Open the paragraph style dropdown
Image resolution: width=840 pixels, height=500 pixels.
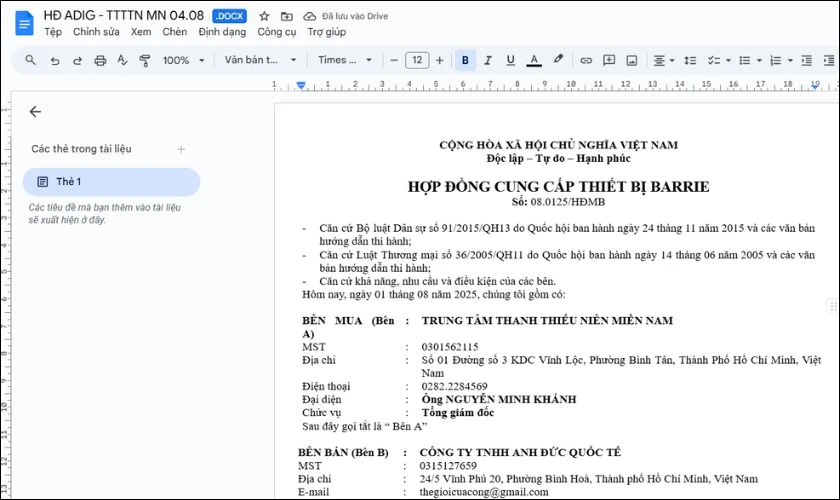(260, 60)
